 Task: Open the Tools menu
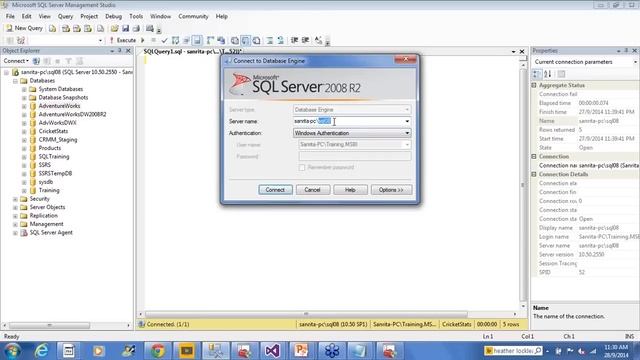(x=136, y=16)
